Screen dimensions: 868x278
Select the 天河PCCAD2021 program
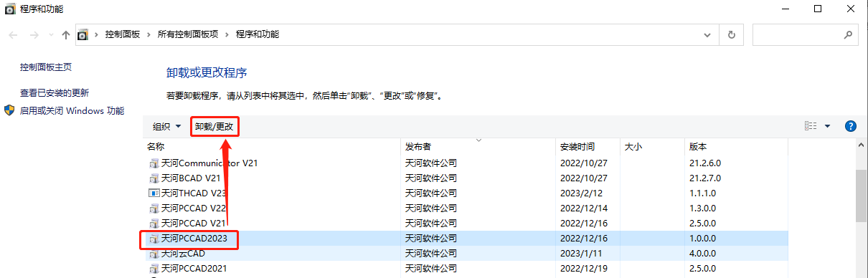coord(465,269)
